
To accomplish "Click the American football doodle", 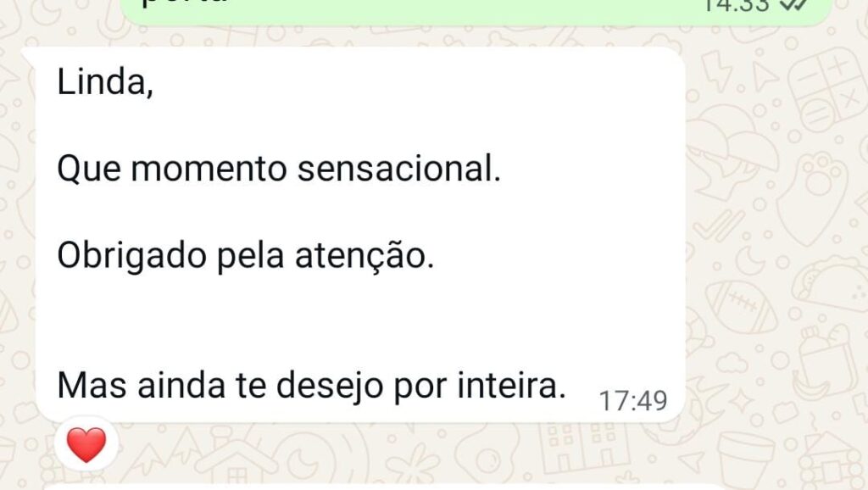I will tap(741, 307).
